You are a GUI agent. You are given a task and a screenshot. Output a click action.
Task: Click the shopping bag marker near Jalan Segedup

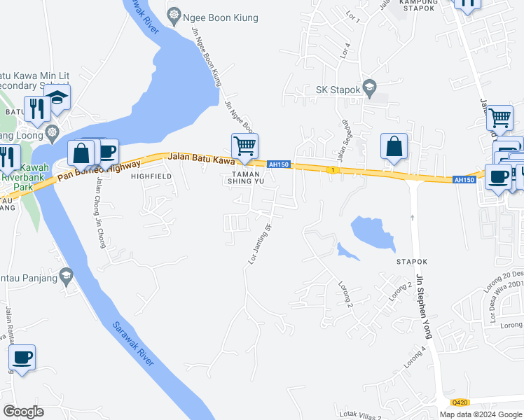394,147
